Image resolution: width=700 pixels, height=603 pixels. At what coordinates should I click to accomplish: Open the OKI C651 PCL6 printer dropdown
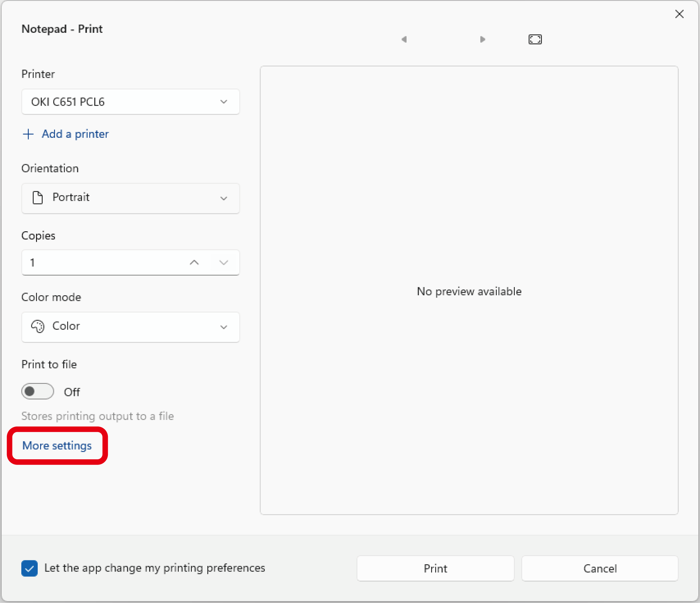130,102
